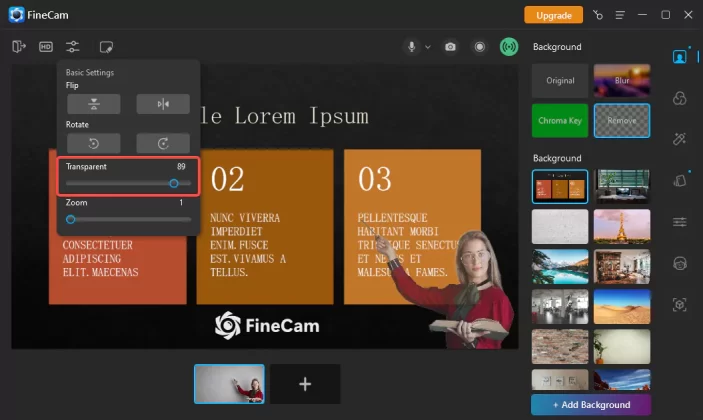Choose the plain white wall background thumbnail
This screenshot has height=420, width=703.
coord(560,226)
